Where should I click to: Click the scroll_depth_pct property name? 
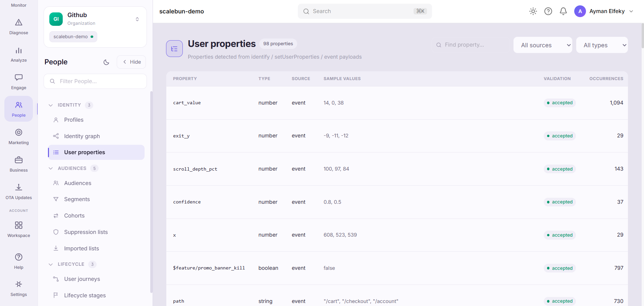click(195, 169)
